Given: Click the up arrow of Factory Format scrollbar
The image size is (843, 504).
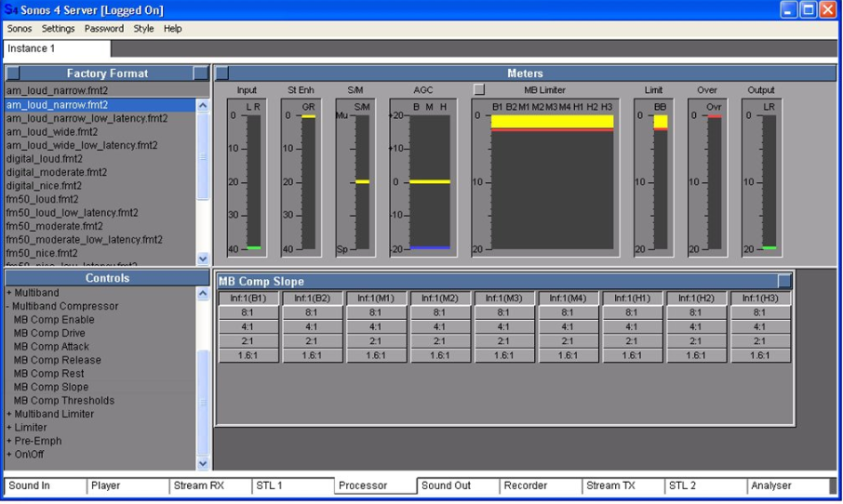Looking at the screenshot, I should (203, 105).
